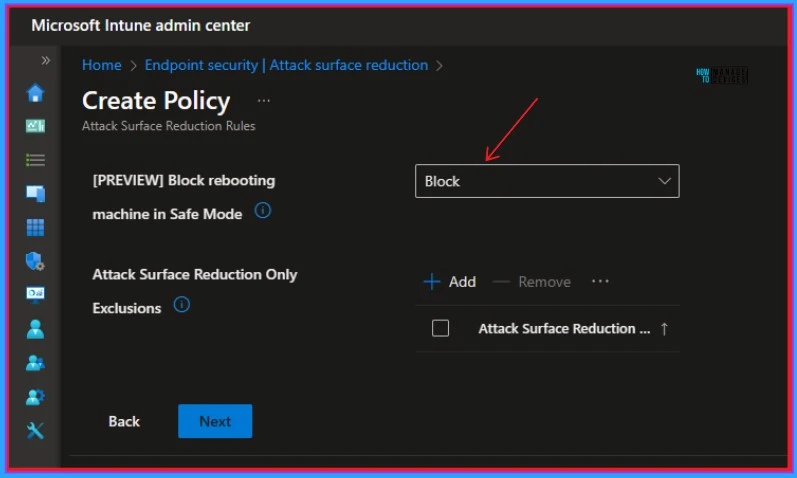Viewport: 797px width, 478px height.
Task: Open the Endpoint security shield icon
Action: pyautogui.click(x=35, y=261)
